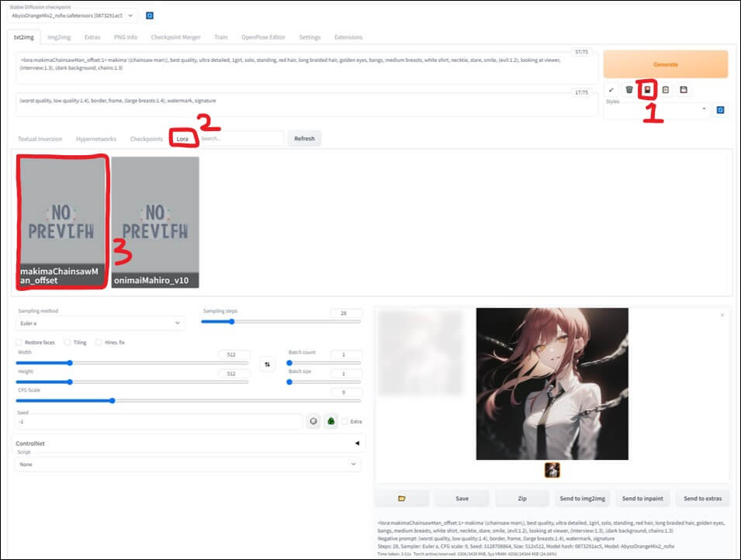
Task: Save current prompt as a style icon
Action: tap(684, 89)
